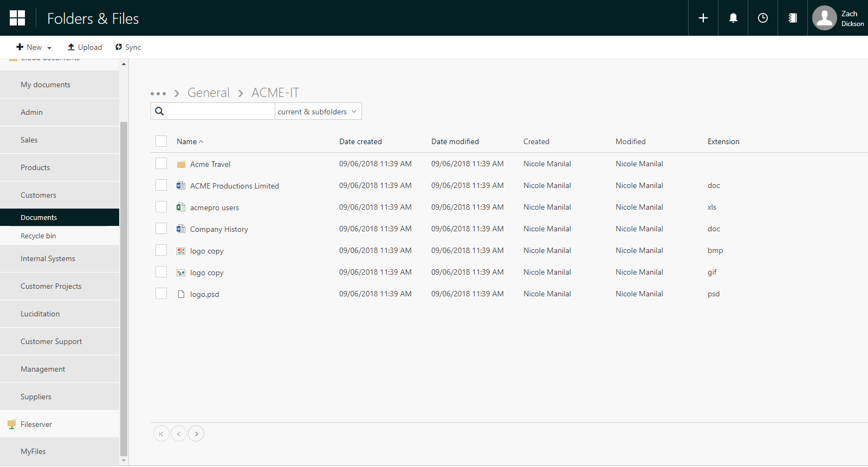
Task: Open current & subfolders scope dropdown
Action: tap(318, 112)
